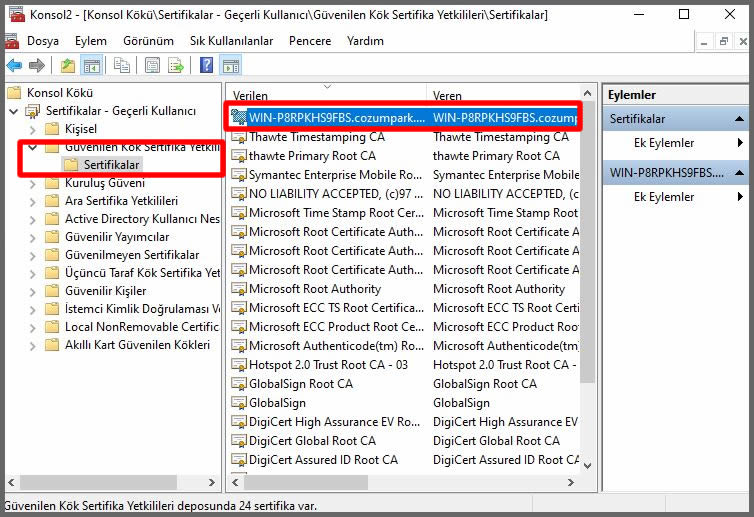
Task: Click the Microsoft Root Authority certificate icon
Action: pos(239,289)
